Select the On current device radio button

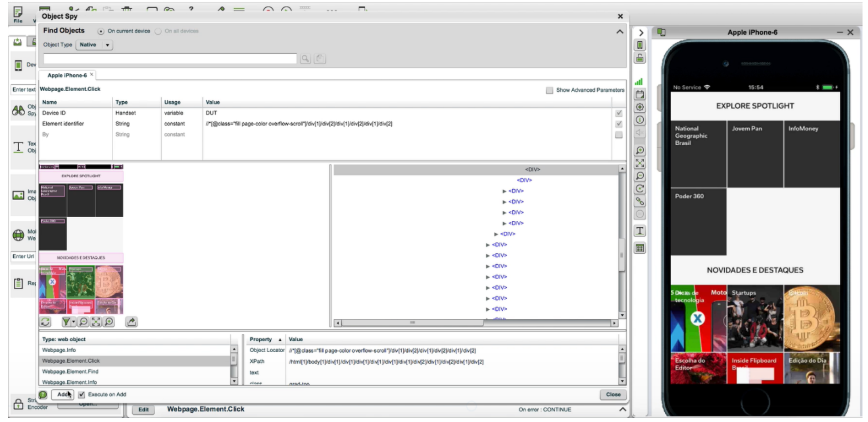point(101,31)
